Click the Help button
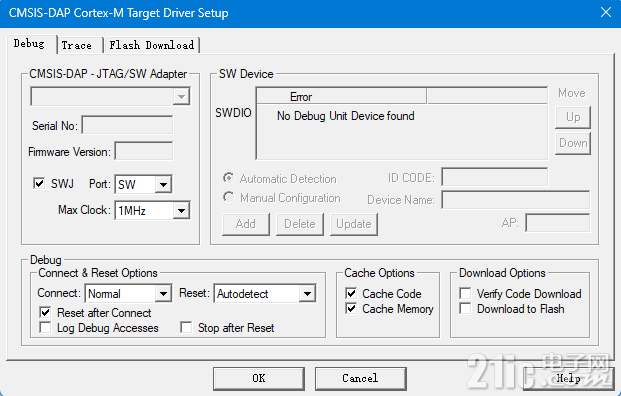 (569, 379)
